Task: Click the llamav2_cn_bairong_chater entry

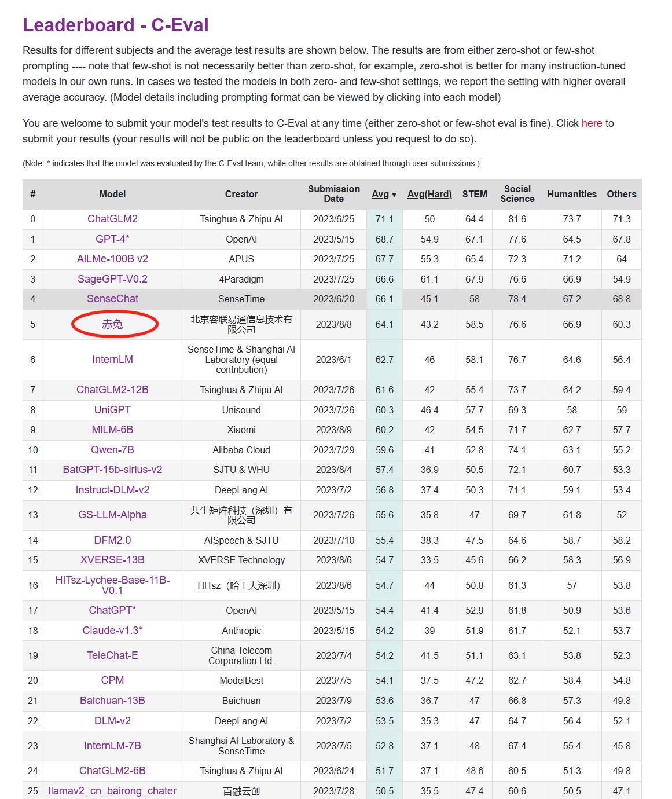Action: click(x=112, y=791)
